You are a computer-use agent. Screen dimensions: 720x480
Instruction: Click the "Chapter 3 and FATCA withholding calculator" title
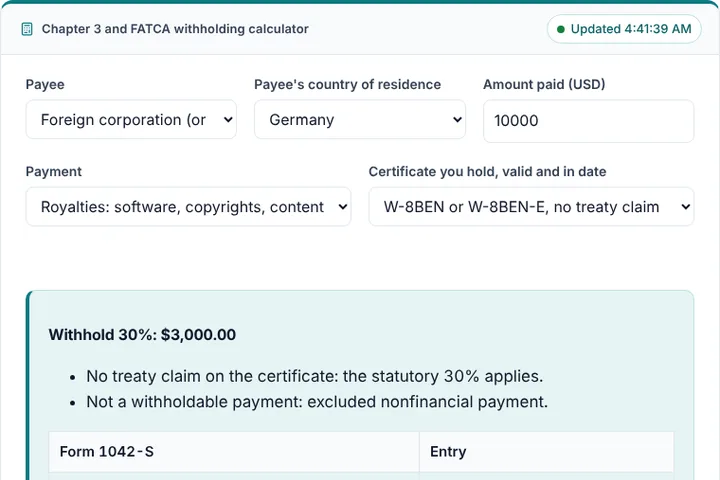click(x=175, y=29)
